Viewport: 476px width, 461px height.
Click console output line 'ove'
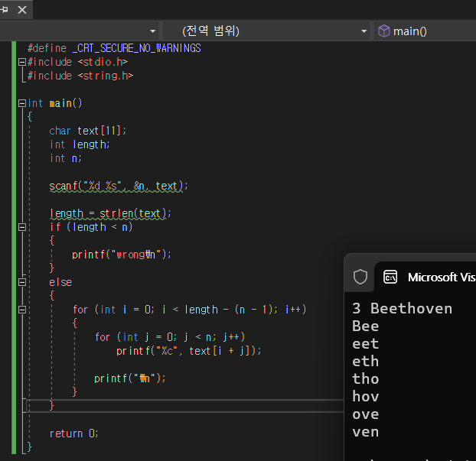[x=366, y=414]
